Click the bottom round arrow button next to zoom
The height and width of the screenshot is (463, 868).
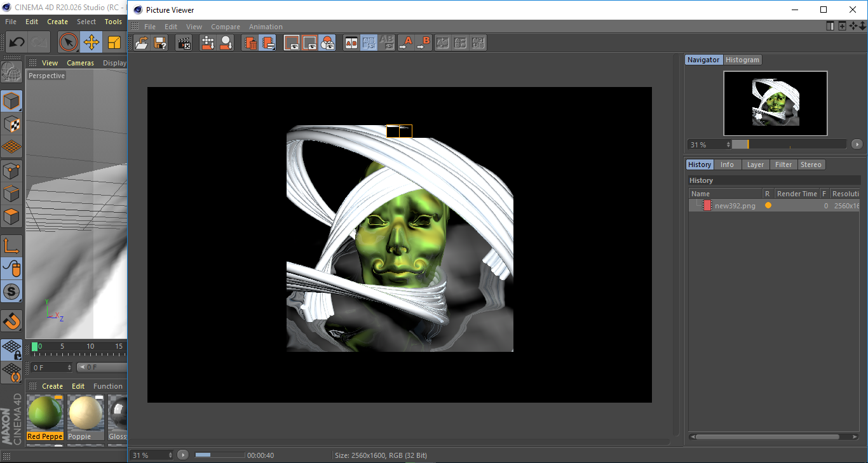[183, 455]
